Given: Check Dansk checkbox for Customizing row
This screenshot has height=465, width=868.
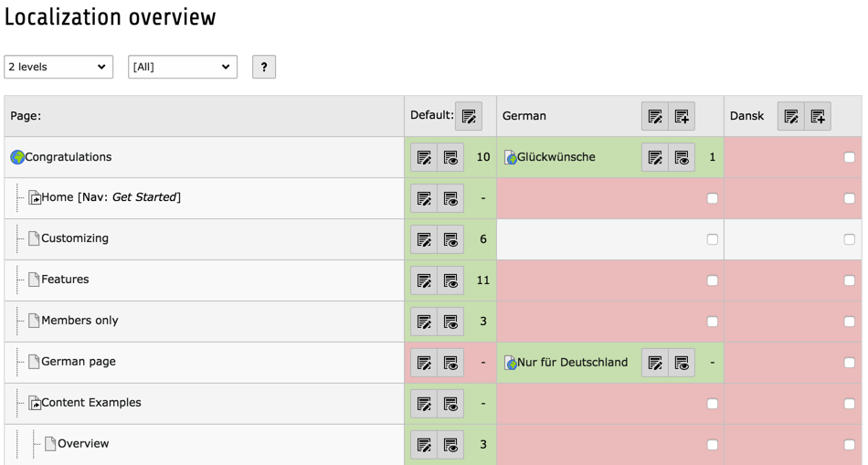Looking at the screenshot, I should 849,239.
